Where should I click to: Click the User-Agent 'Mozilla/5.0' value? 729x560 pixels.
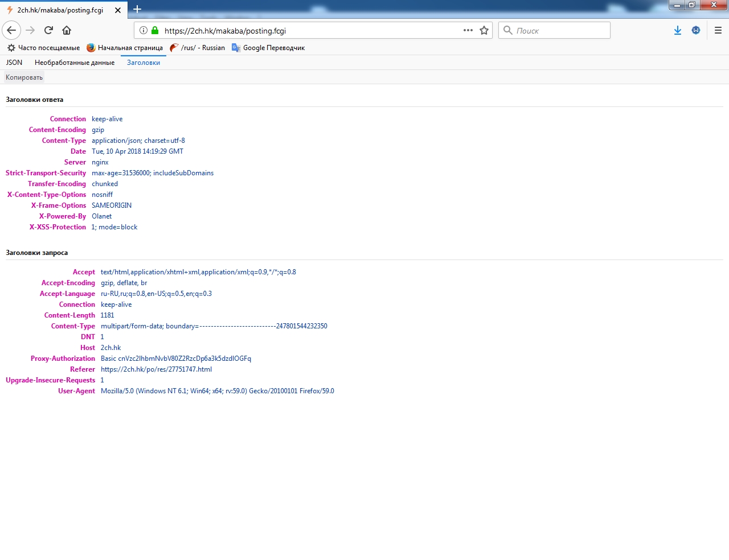(218, 391)
